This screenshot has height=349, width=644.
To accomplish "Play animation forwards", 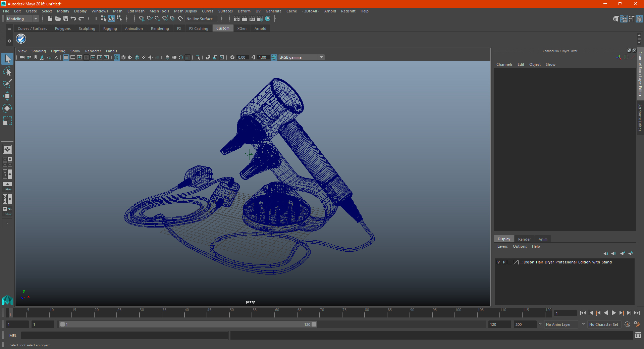I will coord(613,313).
